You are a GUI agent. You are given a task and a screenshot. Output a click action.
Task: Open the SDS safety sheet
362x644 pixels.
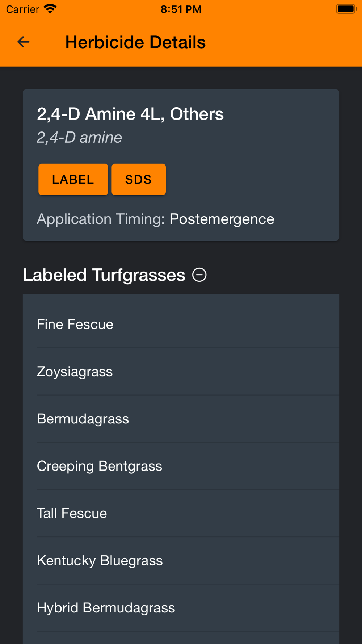click(138, 179)
